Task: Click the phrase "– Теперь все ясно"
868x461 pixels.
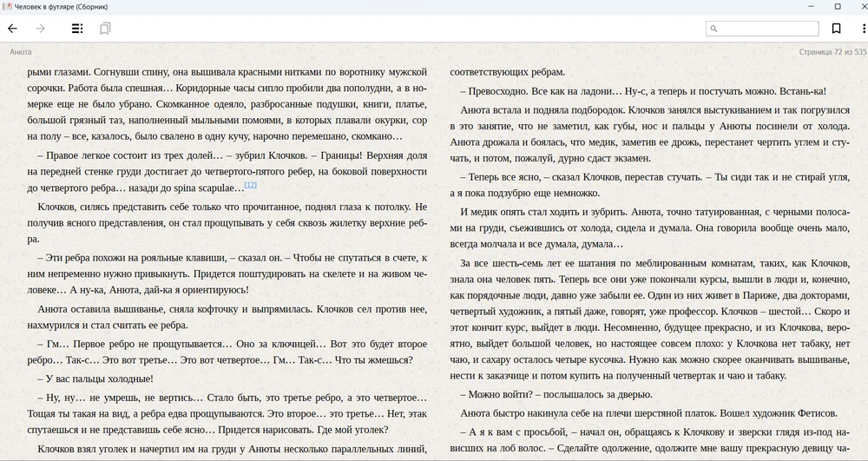Action: pyautogui.click(x=500, y=177)
